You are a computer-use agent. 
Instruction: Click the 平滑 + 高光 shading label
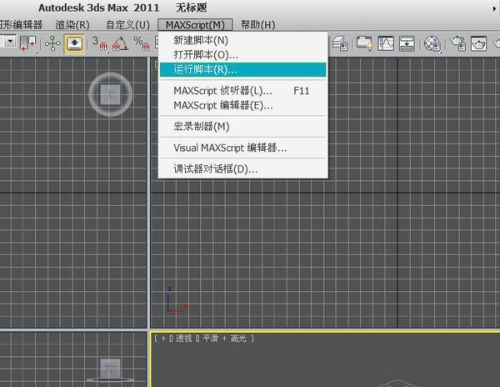click(225, 339)
